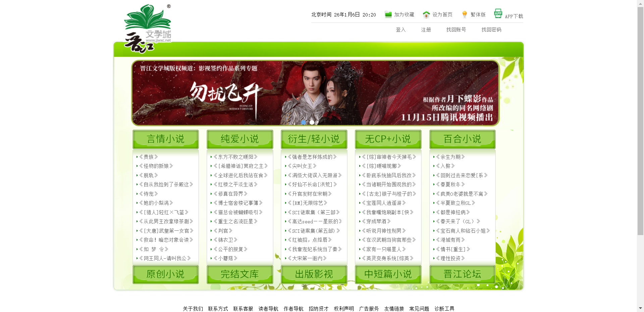Select the second carousel dot

pyautogui.click(x=312, y=123)
